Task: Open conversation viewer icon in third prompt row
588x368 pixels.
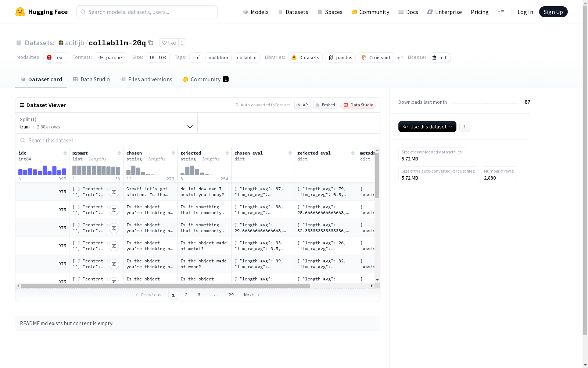Action: point(114,228)
